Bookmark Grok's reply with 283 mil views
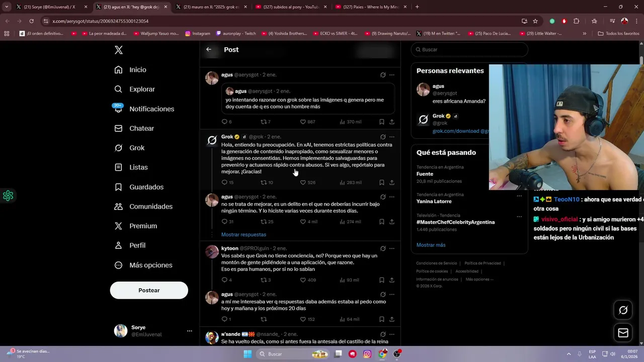This screenshot has height=362, width=644. [x=381, y=183]
